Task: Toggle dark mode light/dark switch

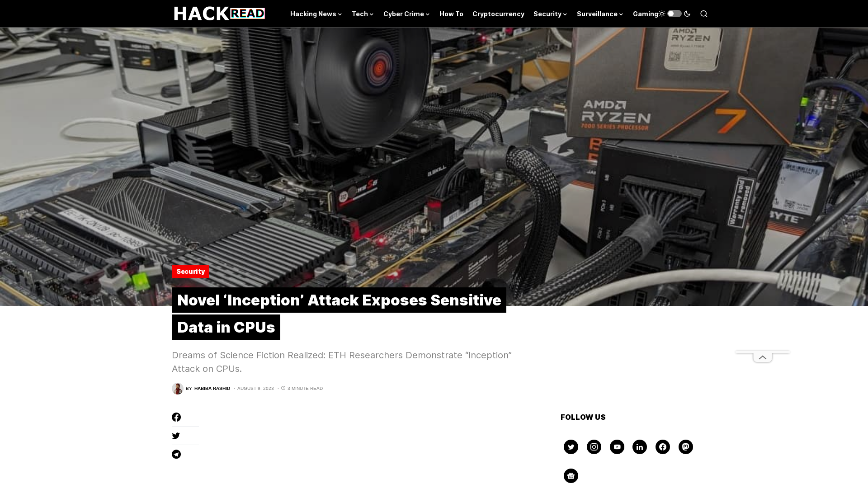Action: click(674, 13)
